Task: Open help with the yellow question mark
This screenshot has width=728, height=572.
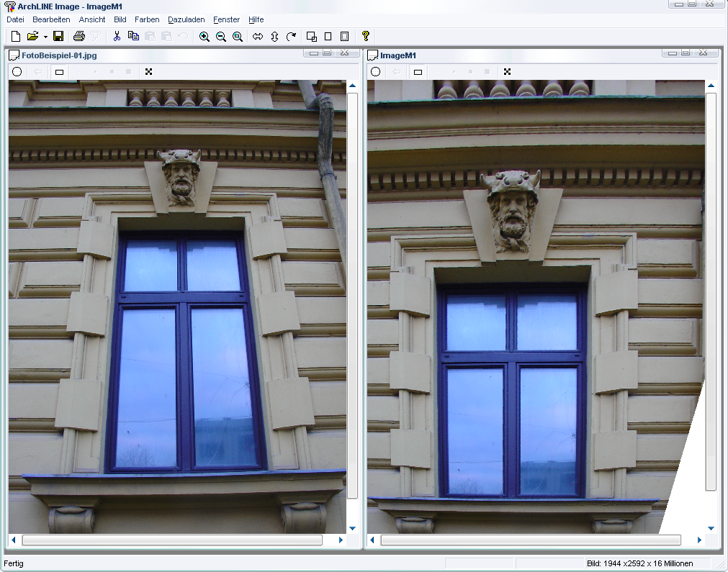Action: pos(365,36)
